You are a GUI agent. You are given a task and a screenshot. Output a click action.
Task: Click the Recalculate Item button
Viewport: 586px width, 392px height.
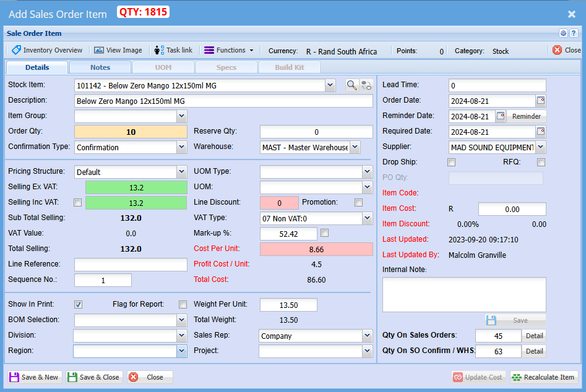[544, 377]
